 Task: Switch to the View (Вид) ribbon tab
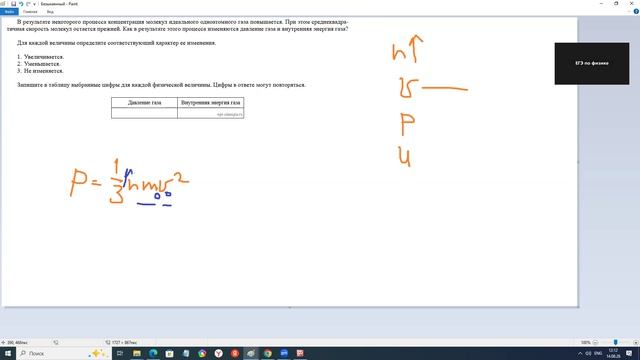pyautogui.click(x=50, y=12)
